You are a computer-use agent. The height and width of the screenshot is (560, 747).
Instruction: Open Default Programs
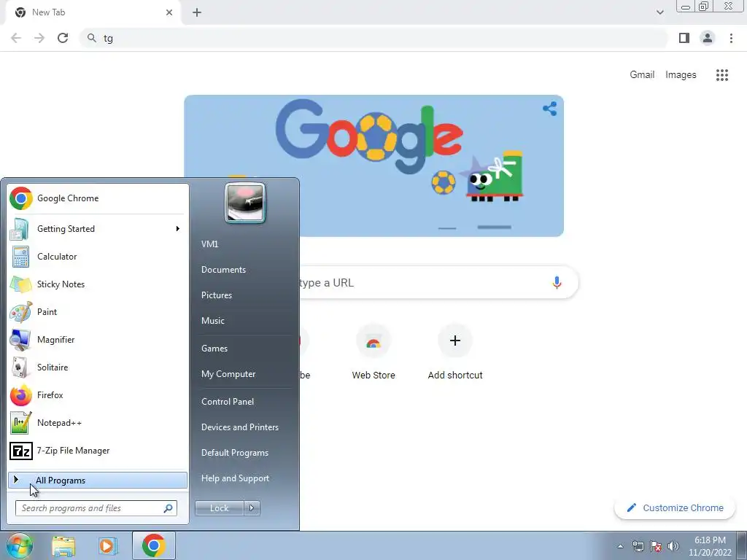235,453
